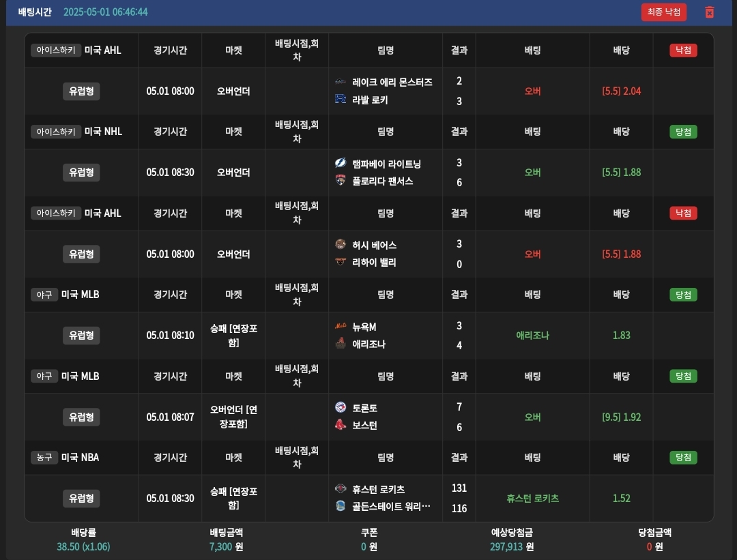Select the Laval Rocket team logo
The image size is (737, 560).
(x=341, y=100)
